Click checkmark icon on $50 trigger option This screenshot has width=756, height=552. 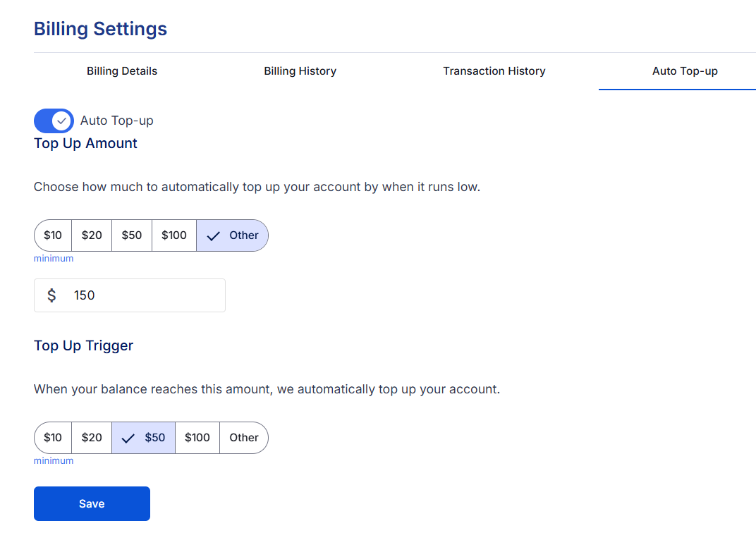pyautogui.click(x=128, y=438)
